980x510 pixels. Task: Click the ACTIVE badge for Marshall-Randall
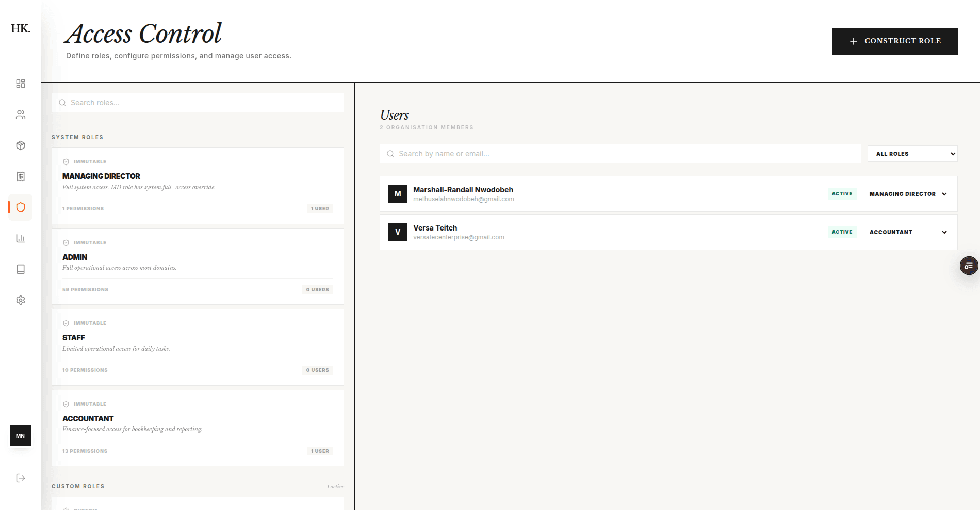[842, 194]
